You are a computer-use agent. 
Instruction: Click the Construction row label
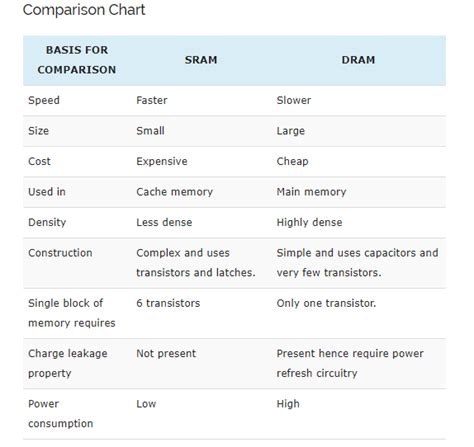tap(60, 253)
